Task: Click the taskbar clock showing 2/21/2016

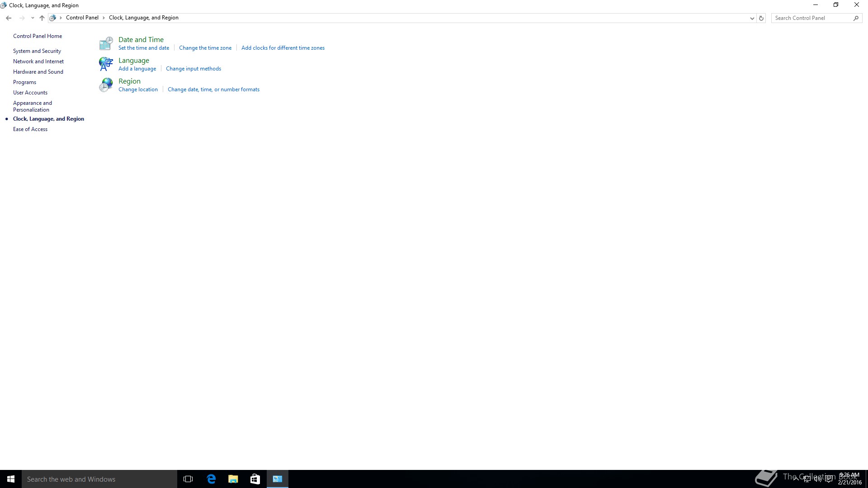Action: pos(850,479)
